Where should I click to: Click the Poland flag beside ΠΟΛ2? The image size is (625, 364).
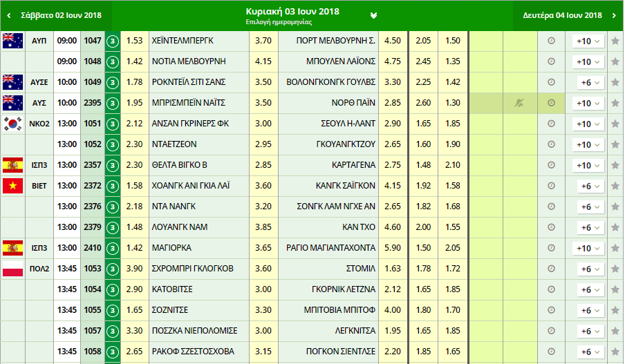12,269
